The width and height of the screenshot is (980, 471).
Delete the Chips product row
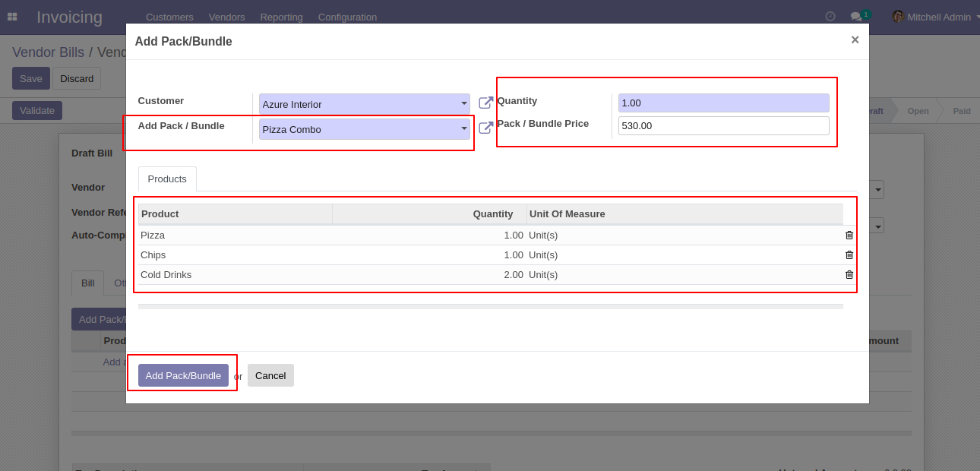(x=849, y=255)
